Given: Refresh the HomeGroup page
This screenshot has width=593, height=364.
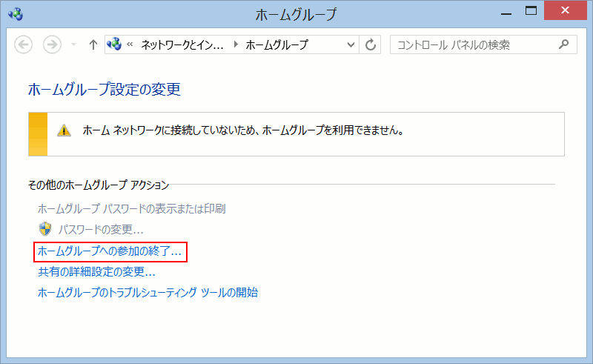Looking at the screenshot, I should [372, 44].
